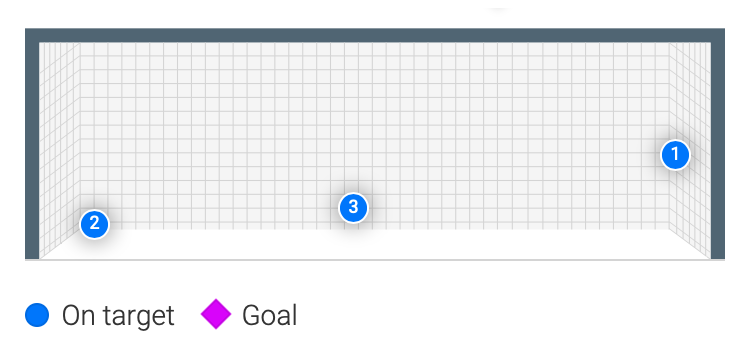This screenshot has height=362, width=744.
Task: Click the white goal floor area
Action: pos(375,244)
